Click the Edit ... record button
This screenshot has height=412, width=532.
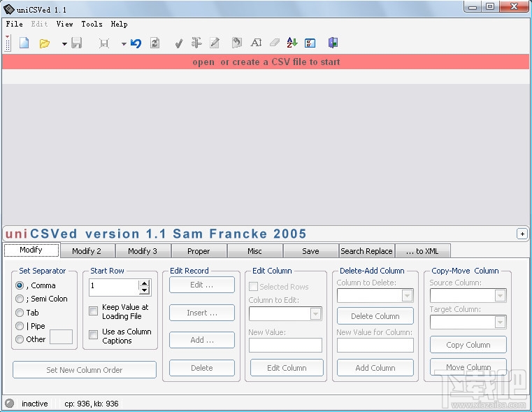(x=202, y=285)
